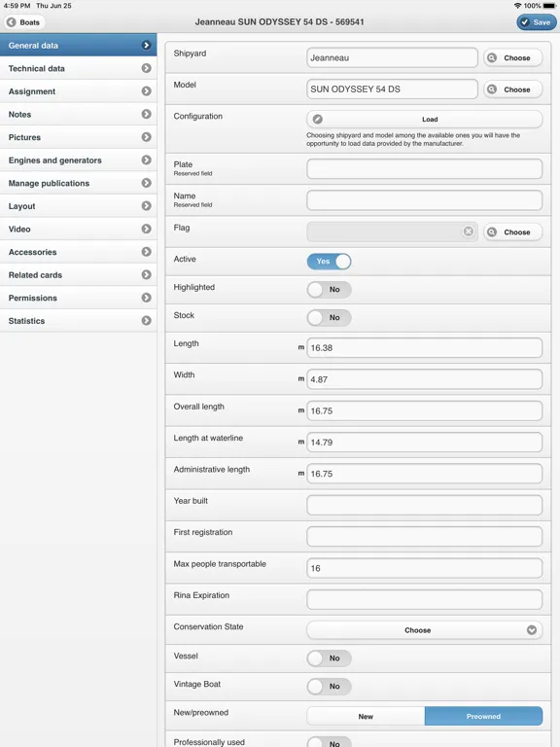Open the Technical data section

point(78,68)
